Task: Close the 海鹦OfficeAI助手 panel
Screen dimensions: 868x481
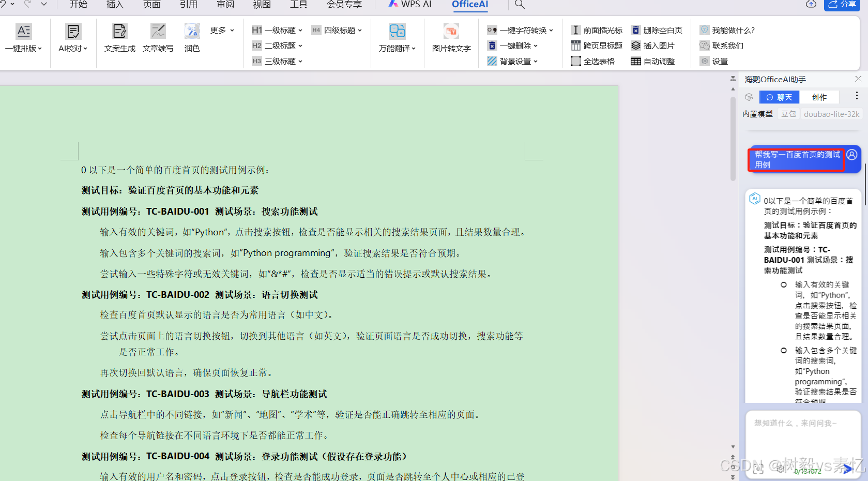Action: (x=858, y=79)
